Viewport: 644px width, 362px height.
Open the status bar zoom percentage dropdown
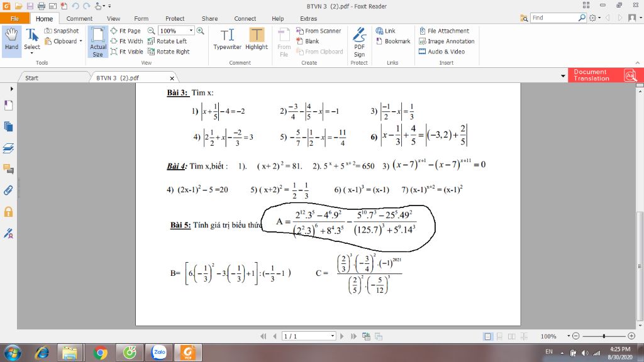click(x=569, y=336)
